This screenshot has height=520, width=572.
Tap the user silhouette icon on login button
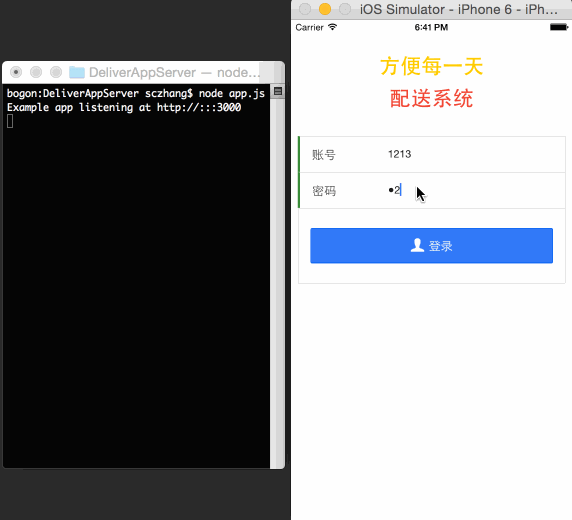pos(417,245)
